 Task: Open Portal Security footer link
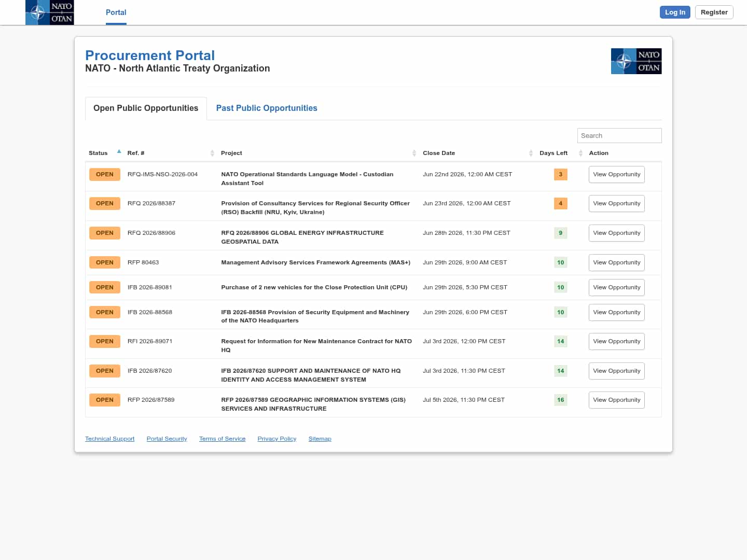pyautogui.click(x=167, y=439)
